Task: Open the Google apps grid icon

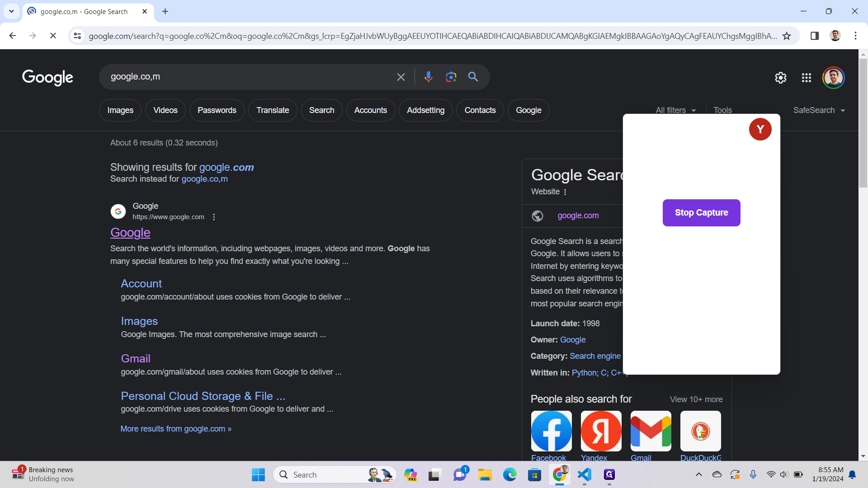Action: coord(806,78)
